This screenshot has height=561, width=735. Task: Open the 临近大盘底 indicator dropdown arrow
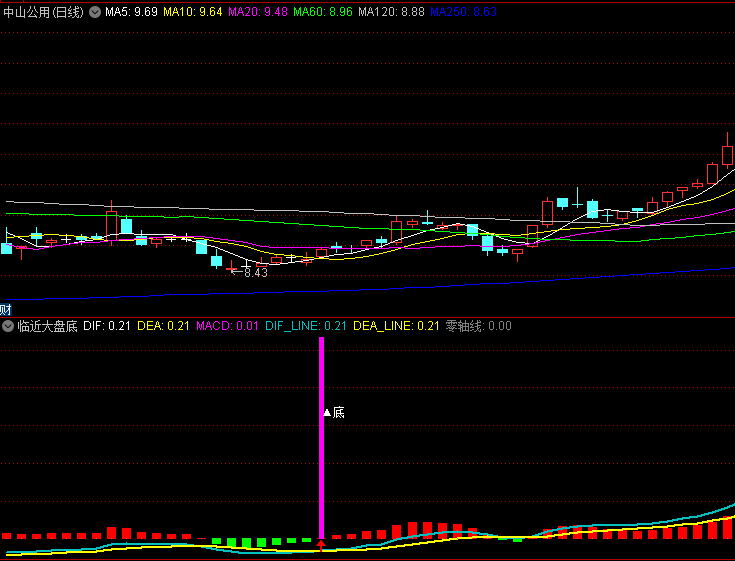(8, 326)
